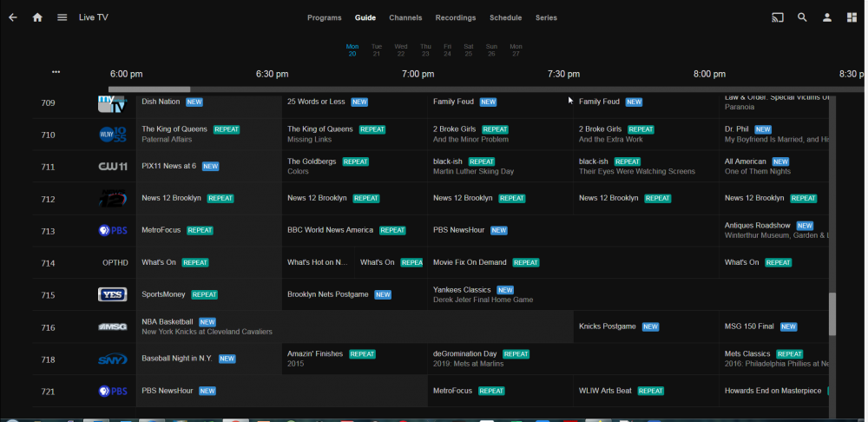The image size is (868, 422).
Task: Open black-ish Martin Luther Skiing Day
Action: point(501,166)
